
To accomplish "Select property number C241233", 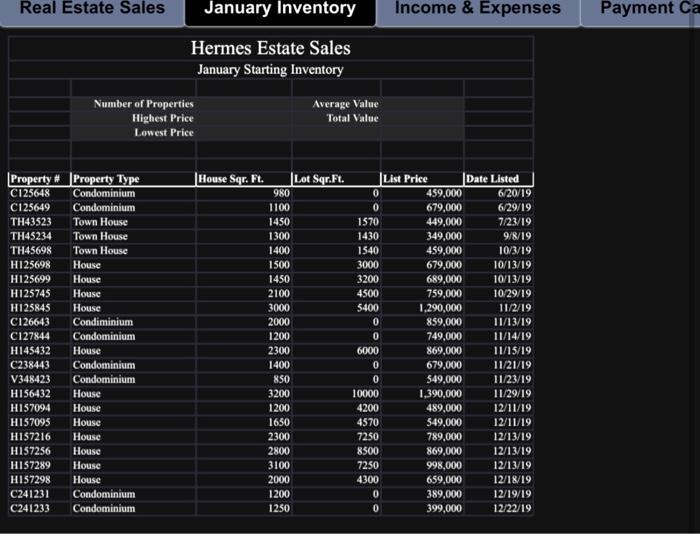I will coord(39,508).
